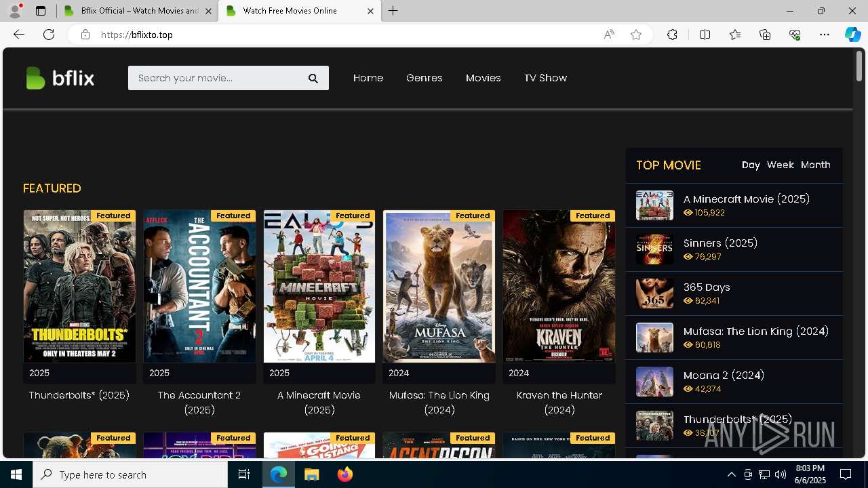Switch Top Movie to Week
This screenshot has height=488, width=868.
781,165
